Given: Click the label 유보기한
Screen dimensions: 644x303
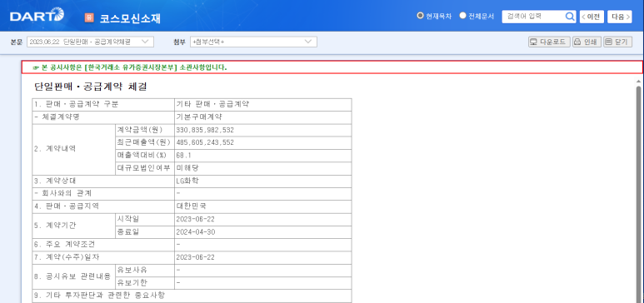Looking at the screenshot, I should pyautogui.click(x=132, y=283).
